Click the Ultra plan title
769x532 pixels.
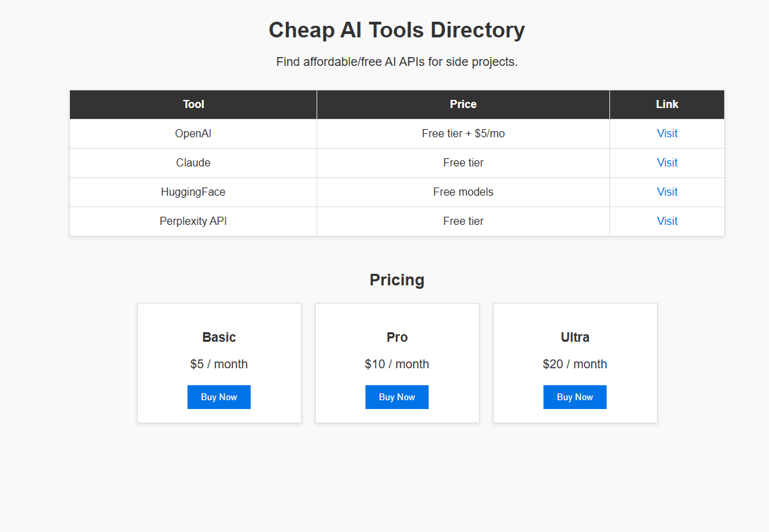[x=575, y=338]
